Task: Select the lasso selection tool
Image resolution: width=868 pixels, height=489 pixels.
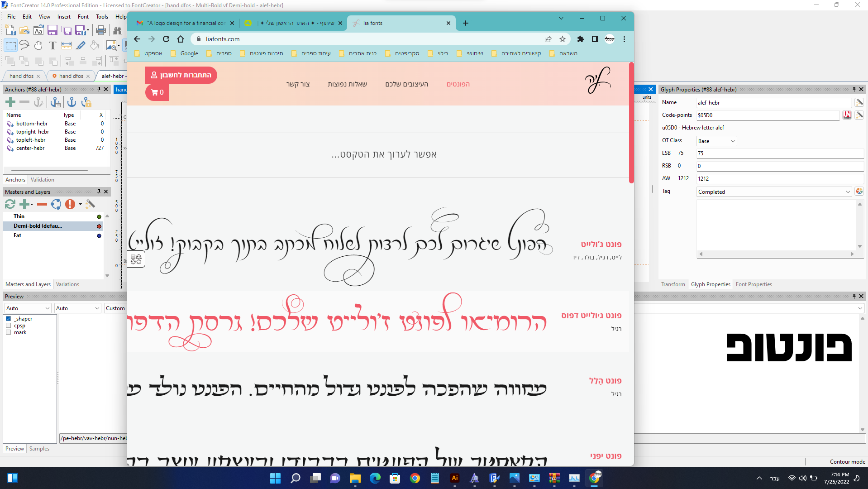Action: (24, 45)
